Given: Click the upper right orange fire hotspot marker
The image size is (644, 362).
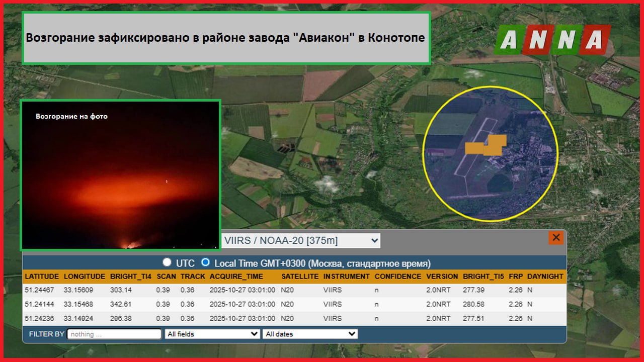Looking at the screenshot, I should 497,141.
